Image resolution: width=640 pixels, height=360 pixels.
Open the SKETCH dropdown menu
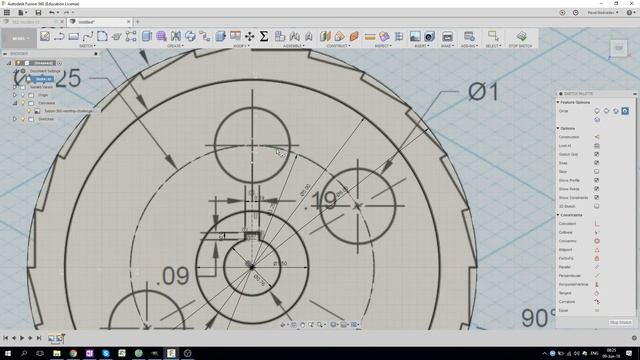tap(88, 46)
